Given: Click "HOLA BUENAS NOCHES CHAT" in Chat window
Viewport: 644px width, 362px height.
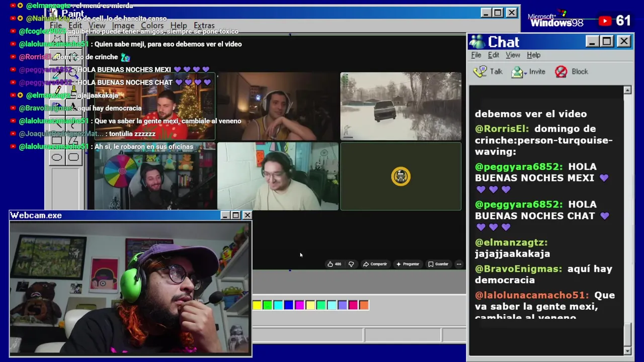Looking at the screenshot, I should tap(535, 210).
